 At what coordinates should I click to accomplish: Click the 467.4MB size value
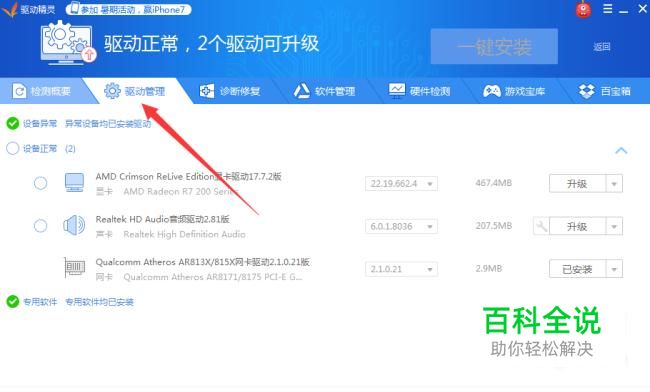pyautogui.click(x=493, y=183)
